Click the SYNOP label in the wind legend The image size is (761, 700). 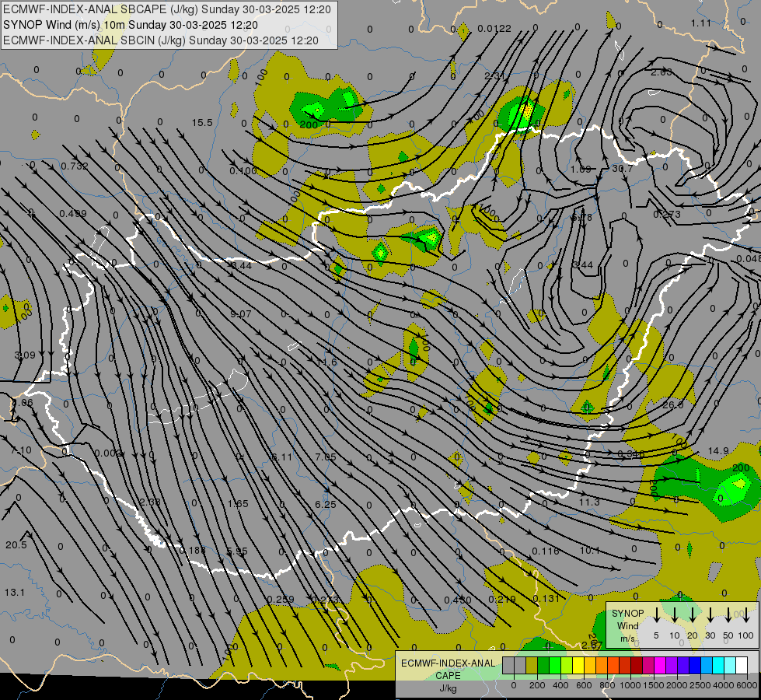[627, 614]
